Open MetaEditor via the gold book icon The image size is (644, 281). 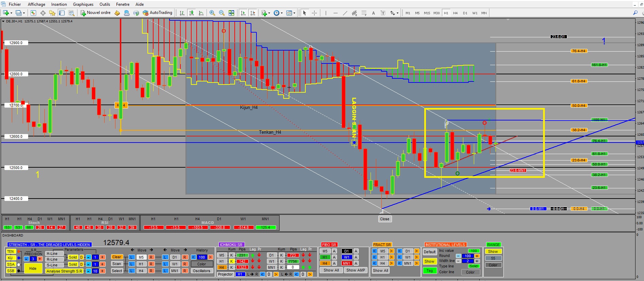pos(117,13)
